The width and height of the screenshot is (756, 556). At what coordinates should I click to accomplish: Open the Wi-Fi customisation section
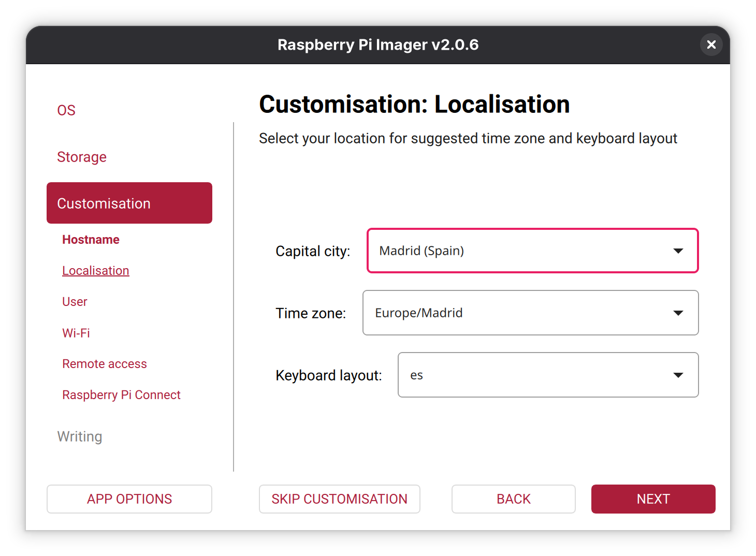[76, 333]
